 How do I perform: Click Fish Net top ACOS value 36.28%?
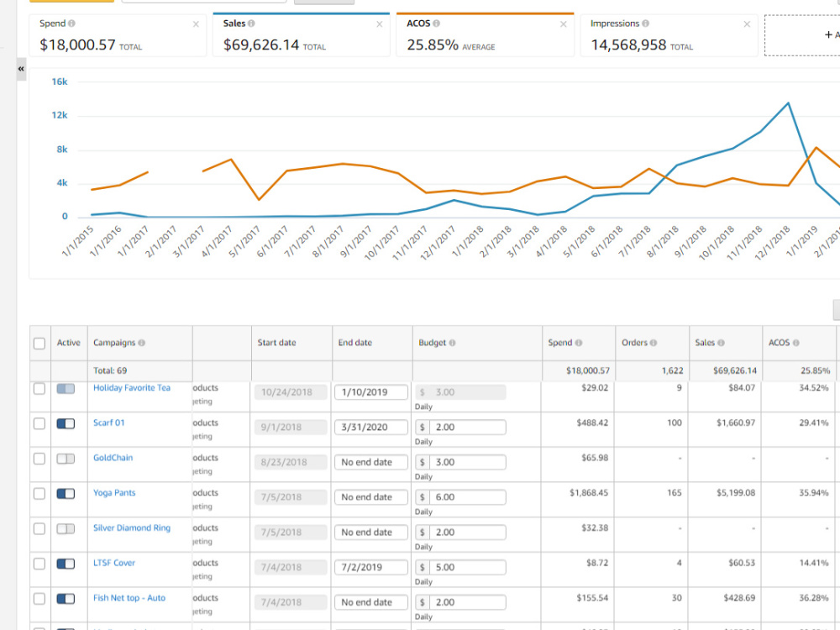(814, 598)
